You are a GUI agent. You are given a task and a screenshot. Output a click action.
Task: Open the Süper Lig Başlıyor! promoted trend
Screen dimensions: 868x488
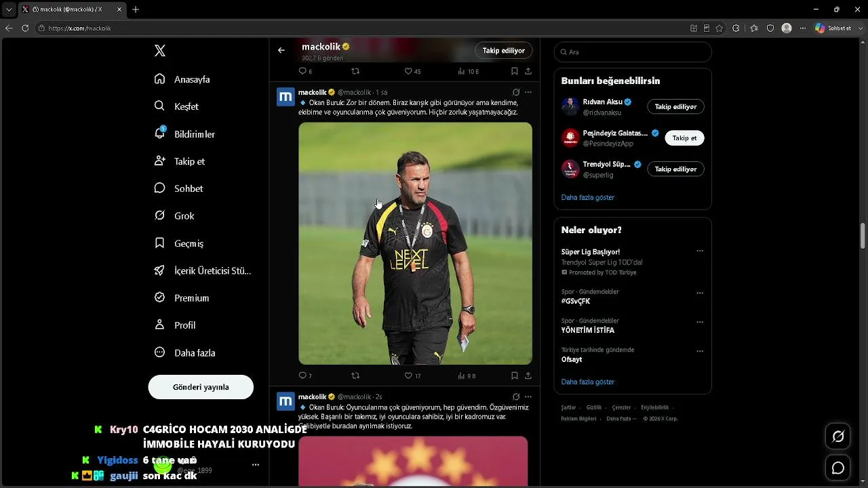pyautogui.click(x=591, y=251)
